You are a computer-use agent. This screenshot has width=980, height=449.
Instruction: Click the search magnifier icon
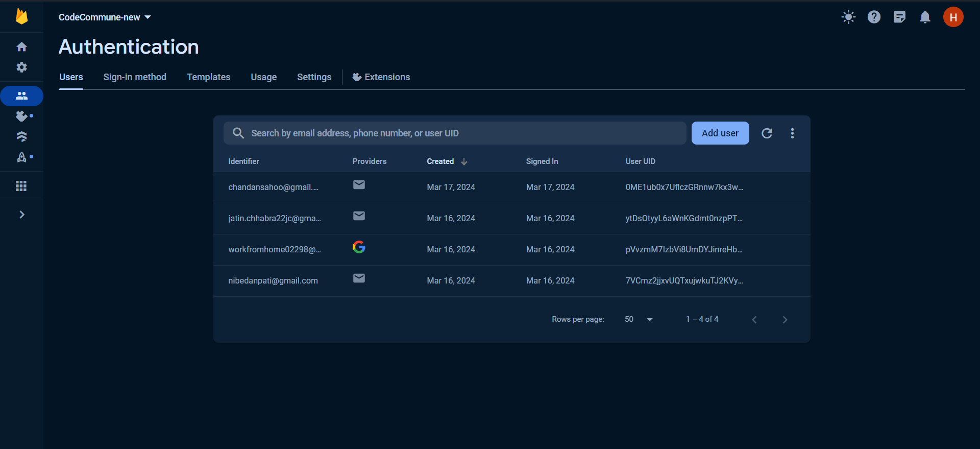point(238,133)
